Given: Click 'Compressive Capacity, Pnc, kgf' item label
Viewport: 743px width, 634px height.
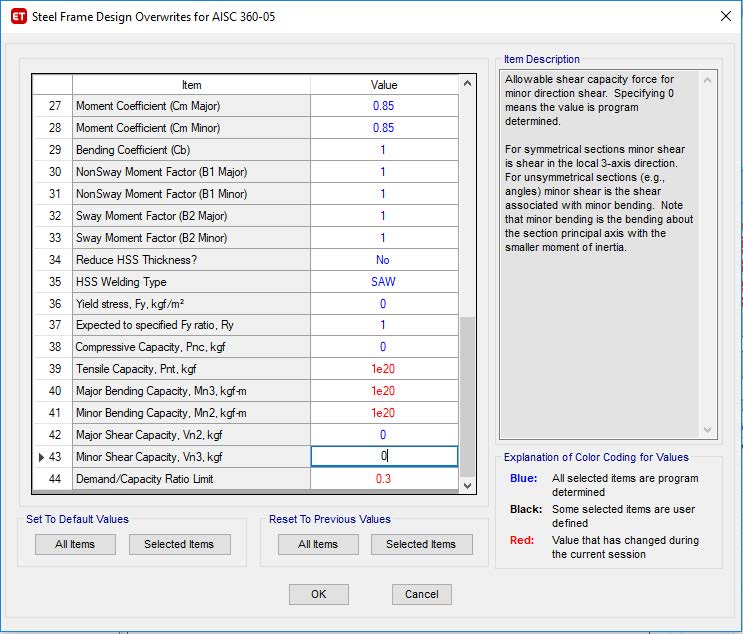Looking at the screenshot, I should tap(150, 347).
